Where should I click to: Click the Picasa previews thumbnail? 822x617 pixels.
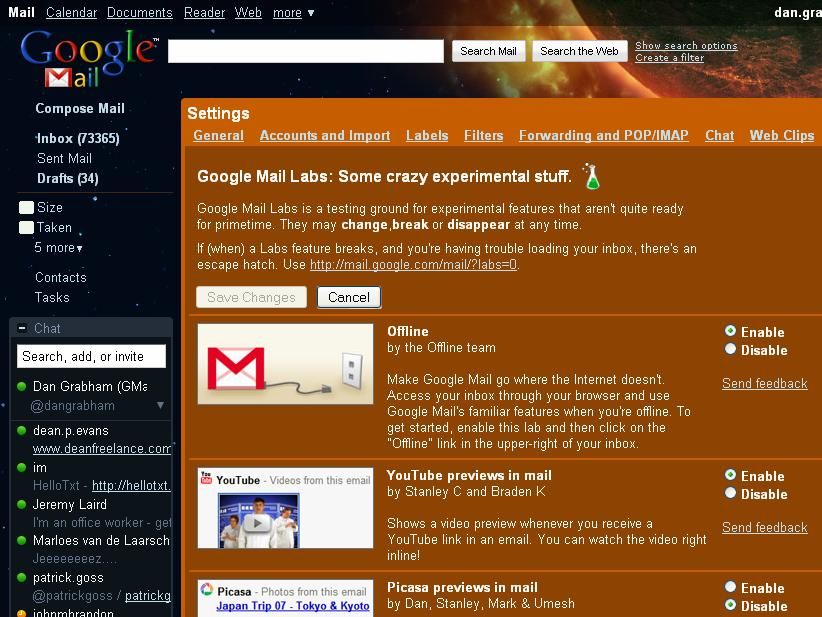285,598
